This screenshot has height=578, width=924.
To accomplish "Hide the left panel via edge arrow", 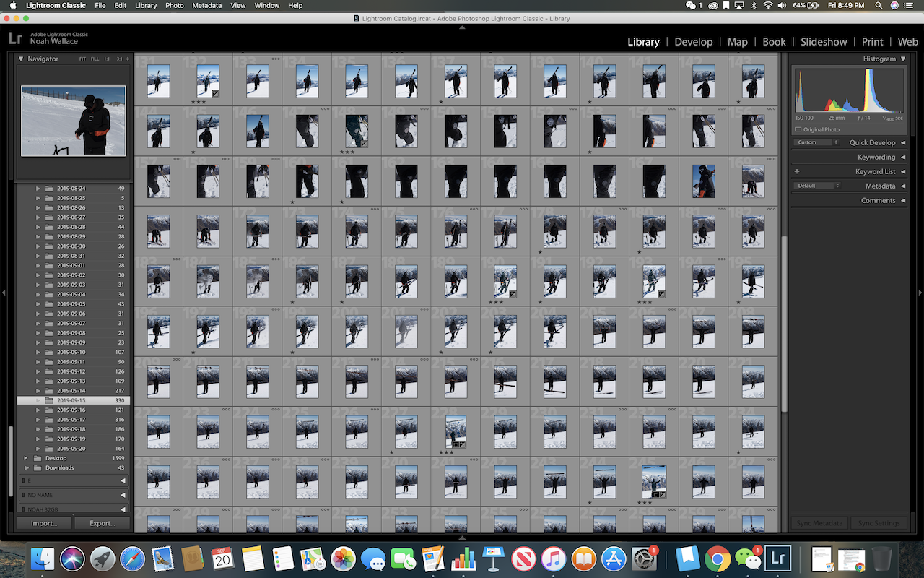I will coord(4,293).
